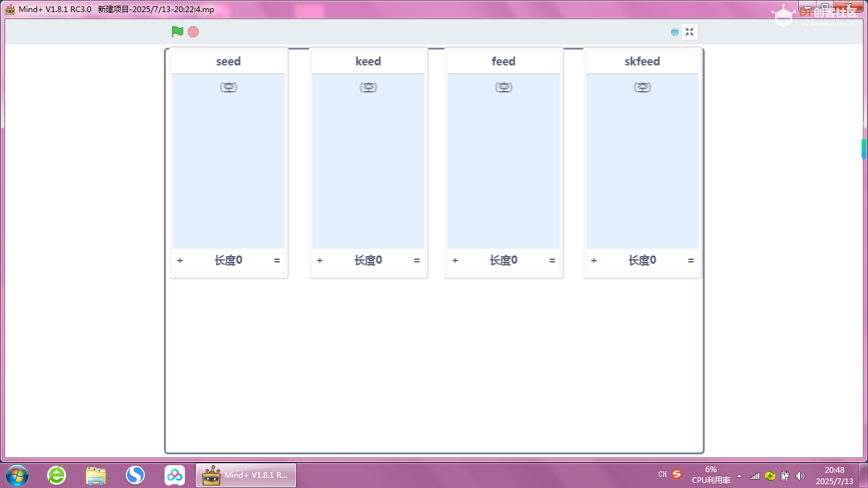The height and width of the screenshot is (488, 868).
Task: Open Sogou input method tray icon
Action: pyautogui.click(x=677, y=474)
